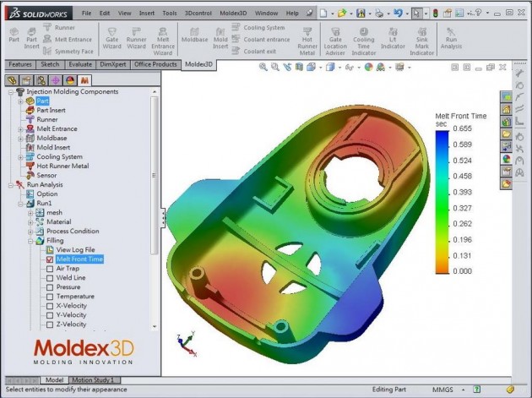Open the DimXpertManager tab icon

pyautogui.click(x=56, y=80)
